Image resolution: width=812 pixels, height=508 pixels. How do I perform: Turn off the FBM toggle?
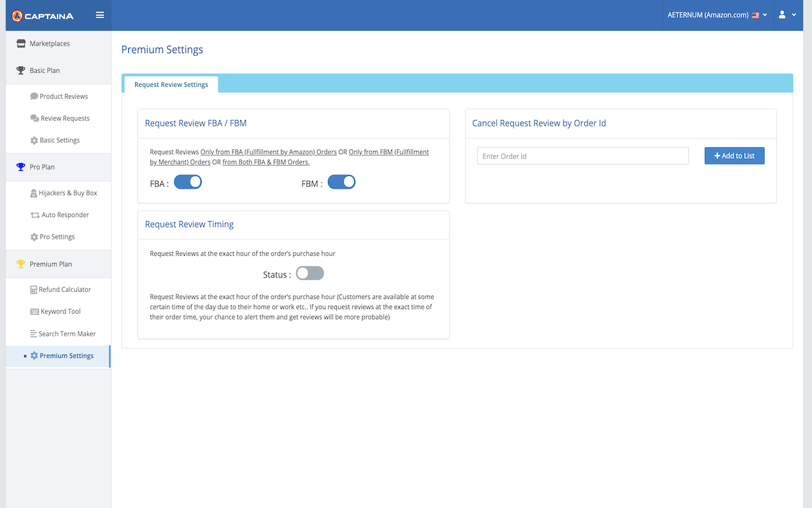pyautogui.click(x=341, y=182)
